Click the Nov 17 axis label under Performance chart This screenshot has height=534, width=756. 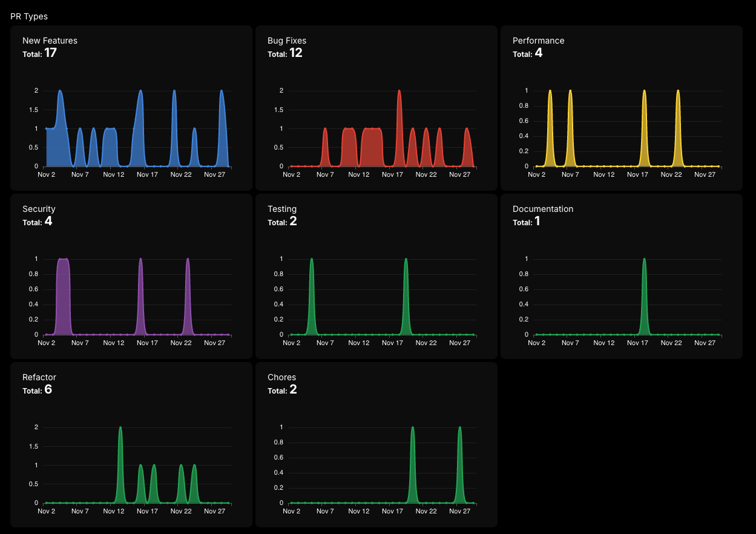click(x=637, y=174)
